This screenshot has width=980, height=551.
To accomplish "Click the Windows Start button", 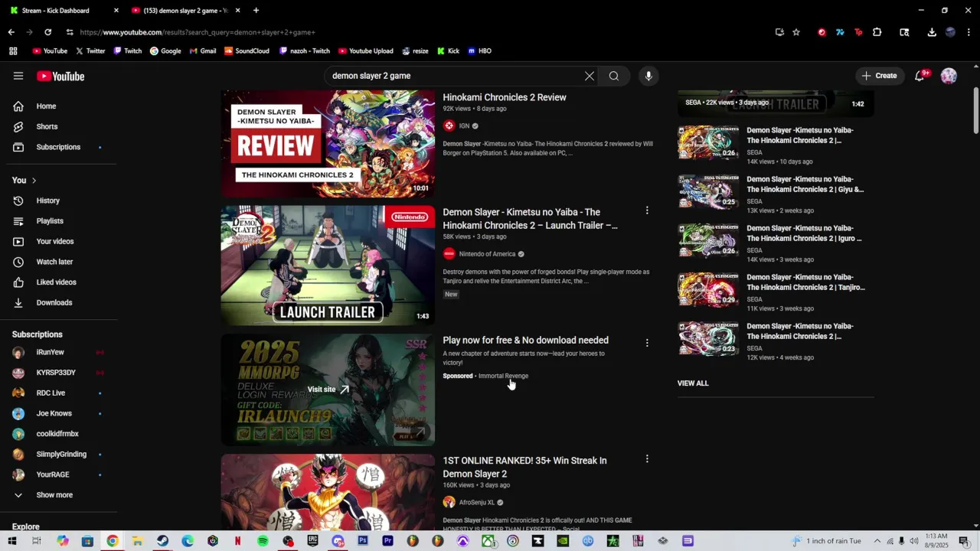I will (11, 541).
